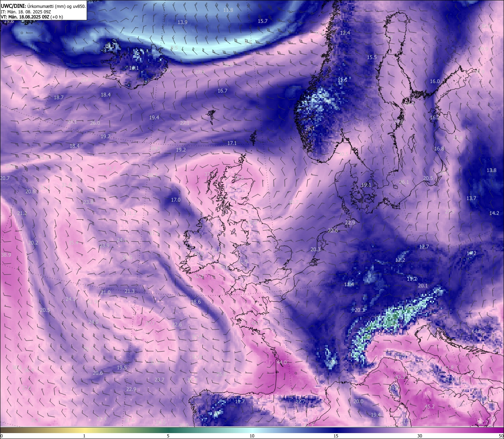Click the '17.0' value west of Scotland

click(176, 200)
